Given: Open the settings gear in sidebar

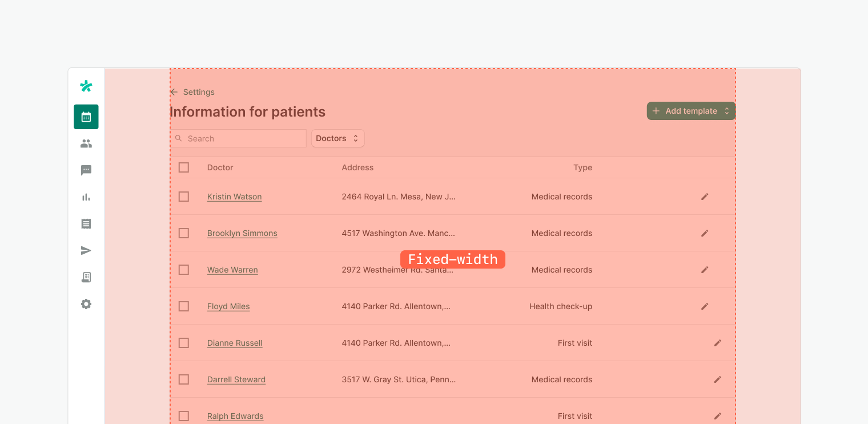Looking at the screenshot, I should pyautogui.click(x=86, y=304).
